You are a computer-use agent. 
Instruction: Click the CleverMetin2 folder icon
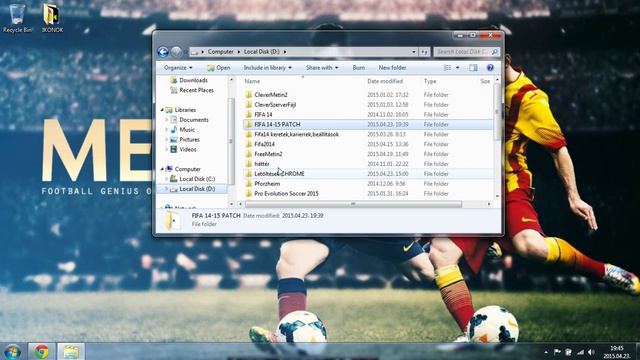249,95
